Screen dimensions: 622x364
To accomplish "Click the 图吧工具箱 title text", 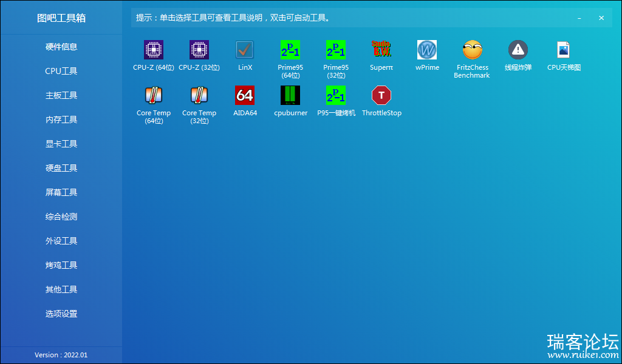I will tap(61, 18).
